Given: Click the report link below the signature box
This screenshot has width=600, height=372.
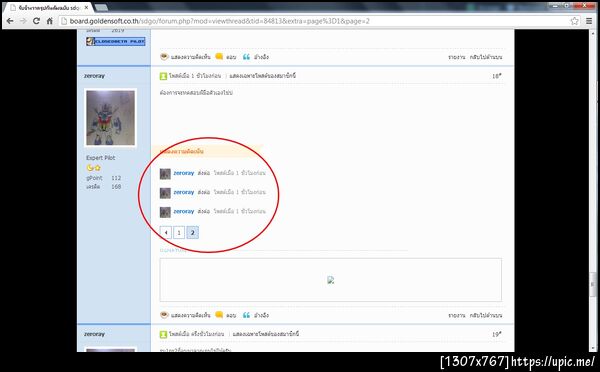Looking at the screenshot, I should pos(457,315).
